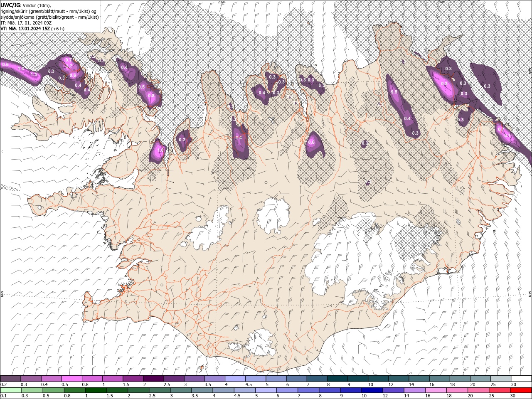Click the 0.2 dark mauve swatch in the top legend row
The image size is (532, 399).
tap(10, 379)
